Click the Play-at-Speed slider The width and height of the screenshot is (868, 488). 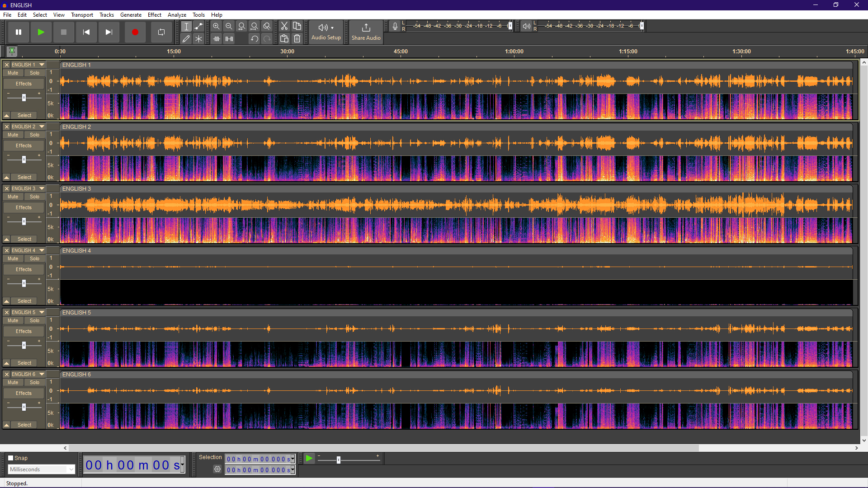pyautogui.click(x=348, y=460)
